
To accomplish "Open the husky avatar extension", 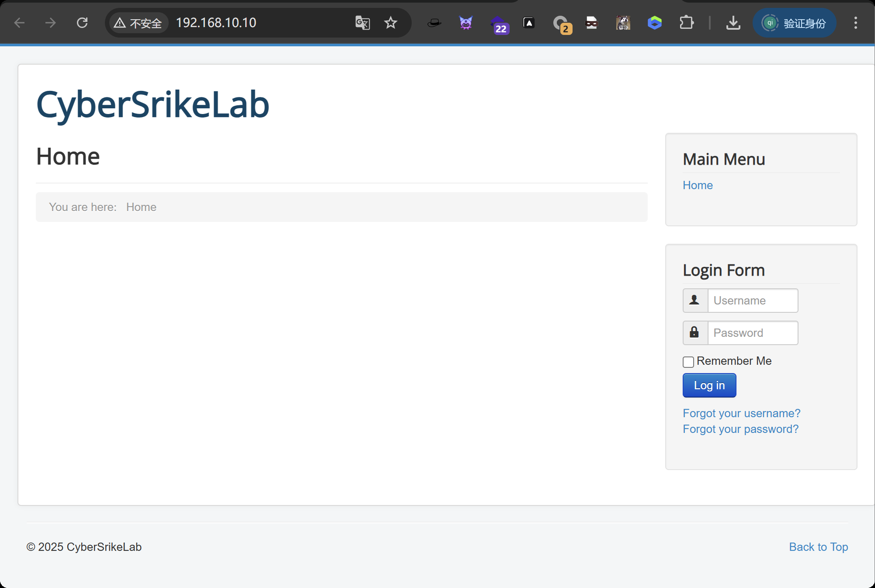I will click(623, 23).
